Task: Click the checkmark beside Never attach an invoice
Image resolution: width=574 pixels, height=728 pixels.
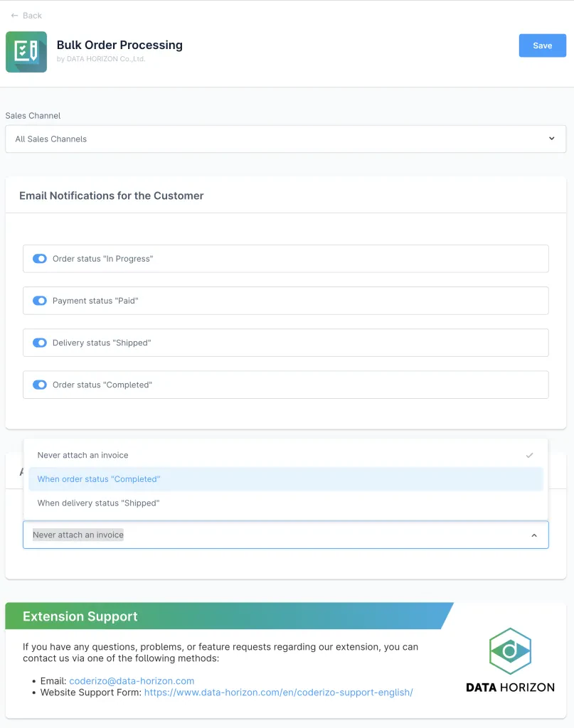Action: tap(529, 455)
